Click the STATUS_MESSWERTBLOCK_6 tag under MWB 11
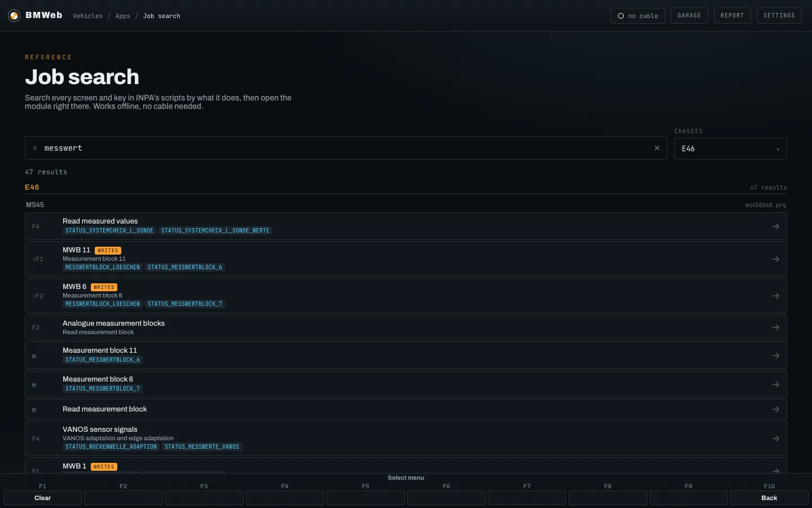 click(x=185, y=267)
